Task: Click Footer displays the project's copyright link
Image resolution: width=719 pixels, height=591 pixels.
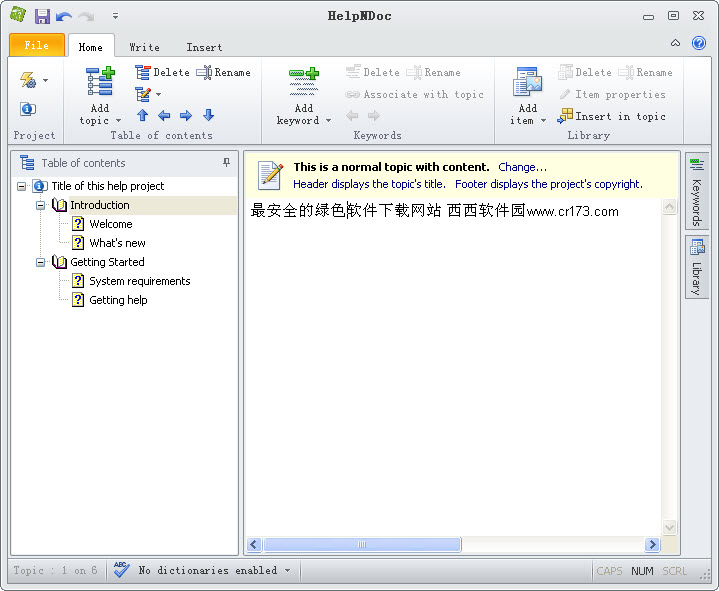Action: 549,184
